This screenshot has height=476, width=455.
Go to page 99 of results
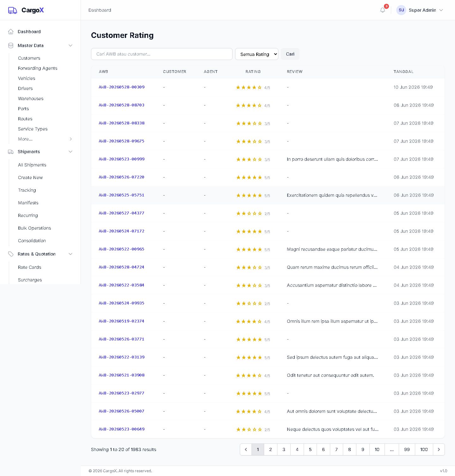[407, 449]
